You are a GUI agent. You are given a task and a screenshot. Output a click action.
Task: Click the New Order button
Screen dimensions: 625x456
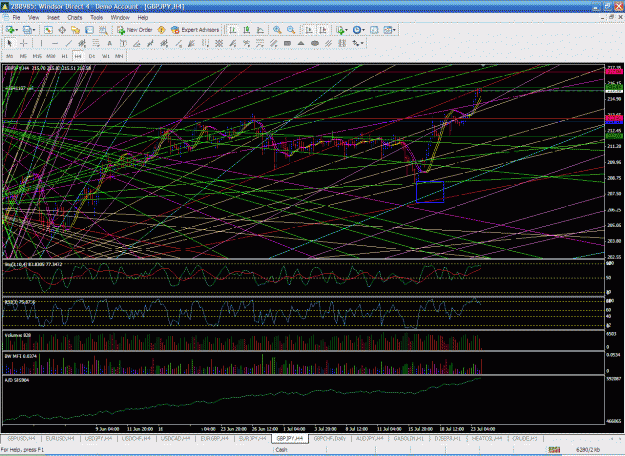(x=135, y=30)
